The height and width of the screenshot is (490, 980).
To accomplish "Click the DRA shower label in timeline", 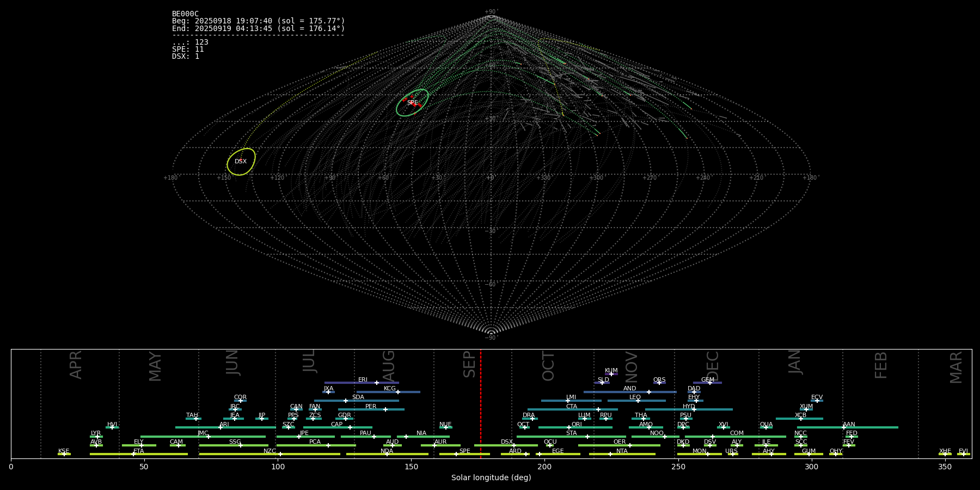I will [x=529, y=415].
